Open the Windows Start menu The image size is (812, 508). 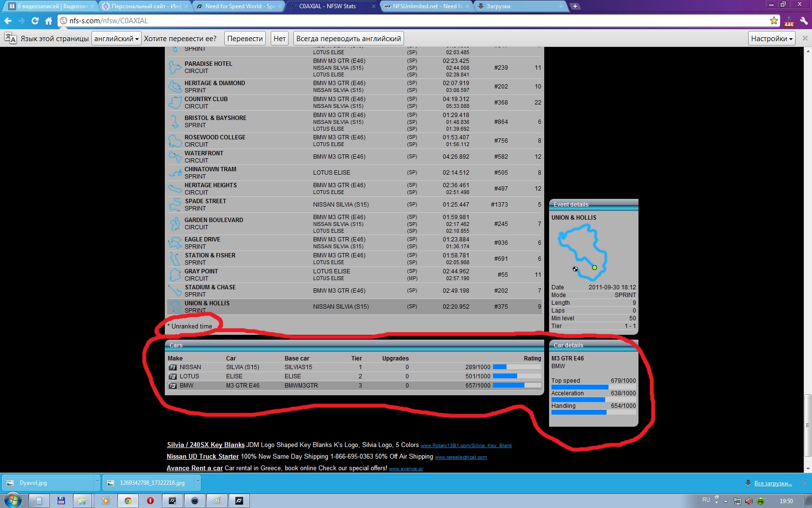pyautogui.click(x=13, y=500)
